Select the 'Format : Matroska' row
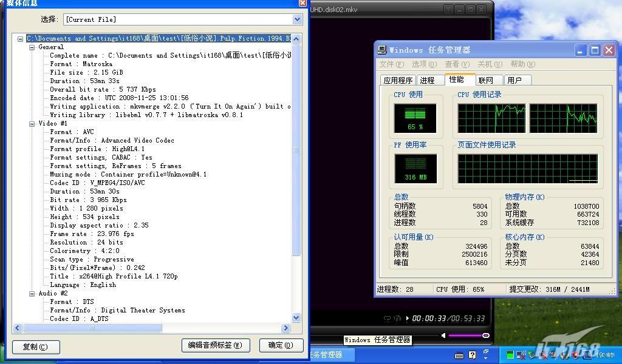 (x=81, y=64)
